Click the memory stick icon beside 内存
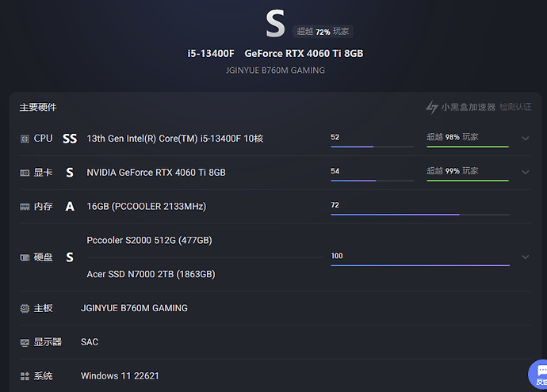 tap(25, 207)
